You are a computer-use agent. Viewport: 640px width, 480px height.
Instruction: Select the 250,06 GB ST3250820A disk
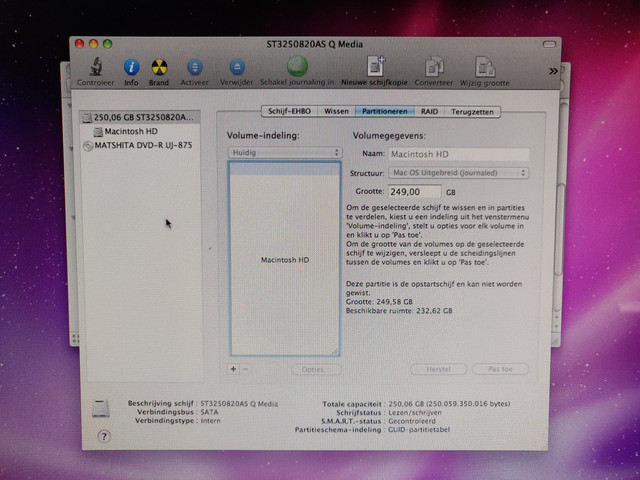click(140, 118)
